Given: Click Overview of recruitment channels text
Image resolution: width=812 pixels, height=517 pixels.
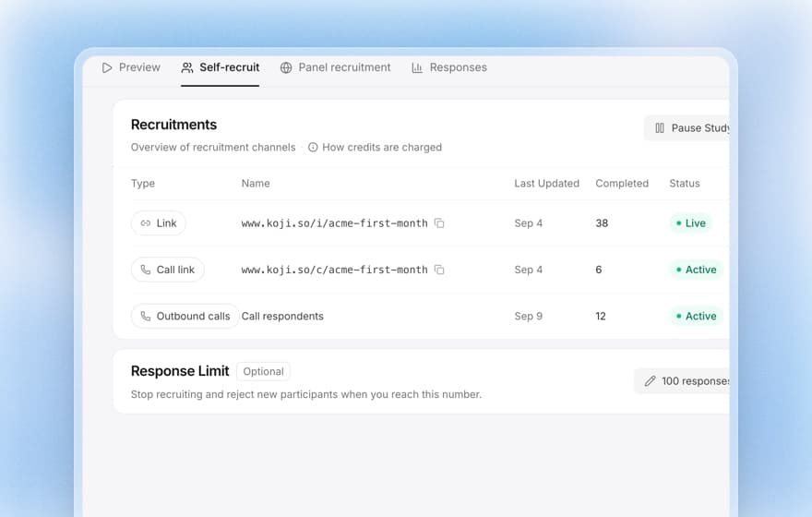Looking at the screenshot, I should [x=213, y=147].
